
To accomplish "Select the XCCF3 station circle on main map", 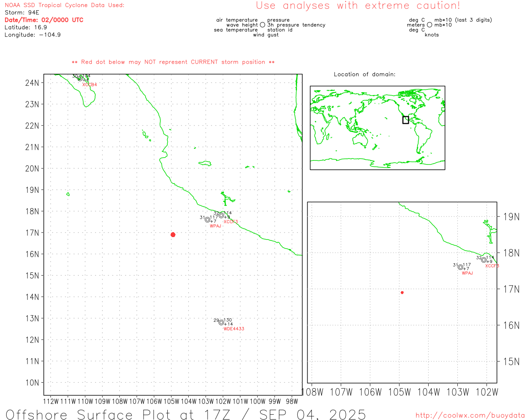I will tap(221, 215).
